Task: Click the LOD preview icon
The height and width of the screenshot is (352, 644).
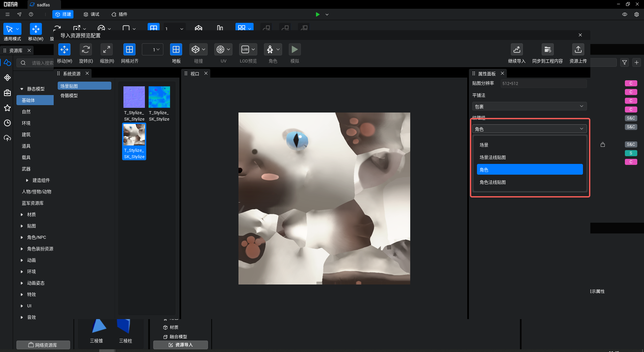Action: (x=245, y=50)
